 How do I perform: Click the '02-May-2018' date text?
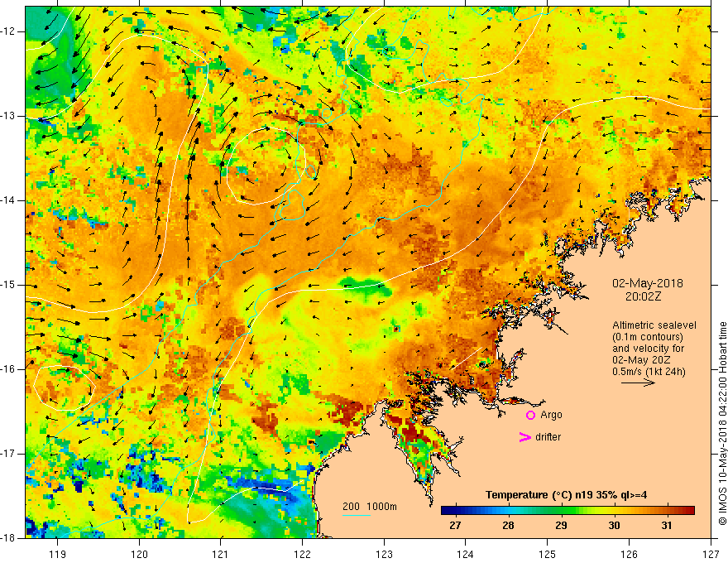(648, 283)
